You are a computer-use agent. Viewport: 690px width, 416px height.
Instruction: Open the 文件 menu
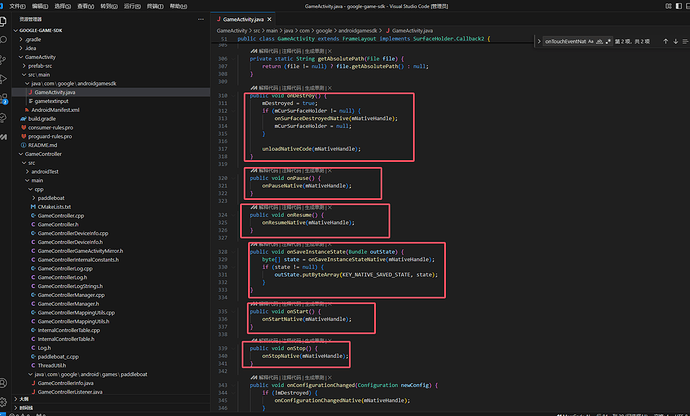pos(16,5)
